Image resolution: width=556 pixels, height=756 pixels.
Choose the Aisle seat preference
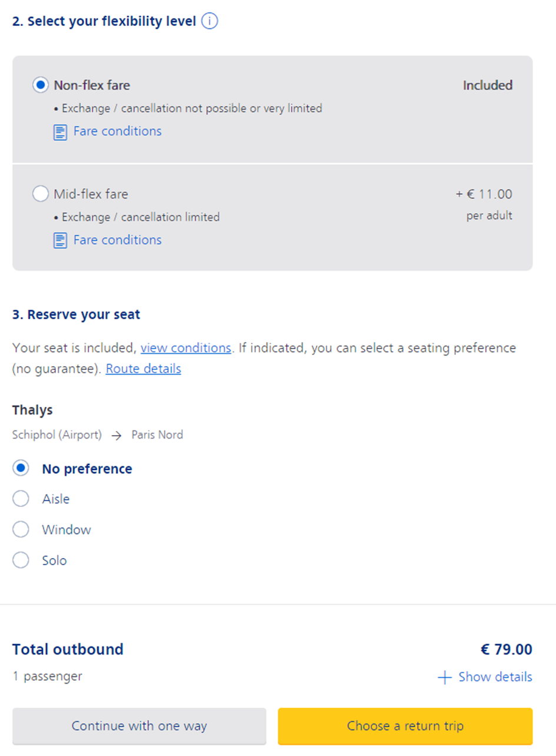pos(21,499)
